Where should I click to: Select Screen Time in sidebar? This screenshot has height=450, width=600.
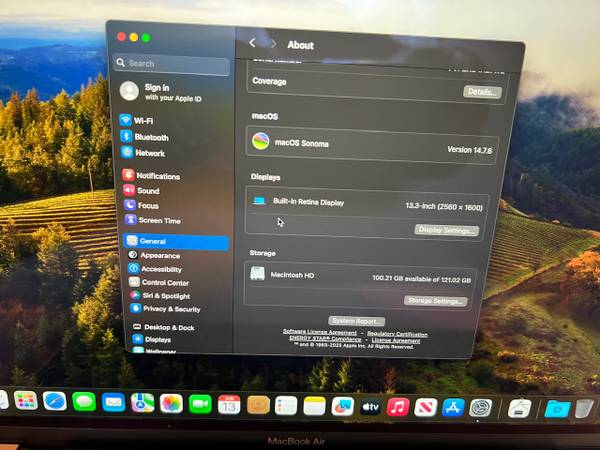click(153, 220)
